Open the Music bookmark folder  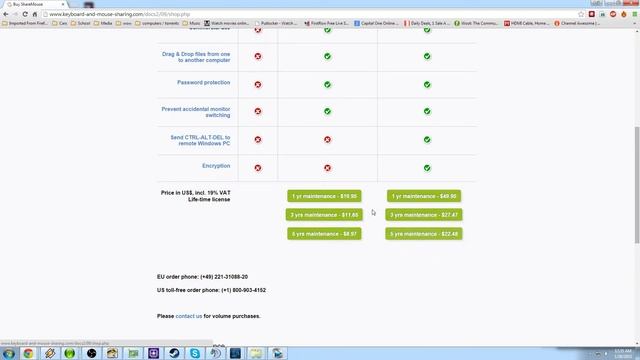tap(191, 23)
